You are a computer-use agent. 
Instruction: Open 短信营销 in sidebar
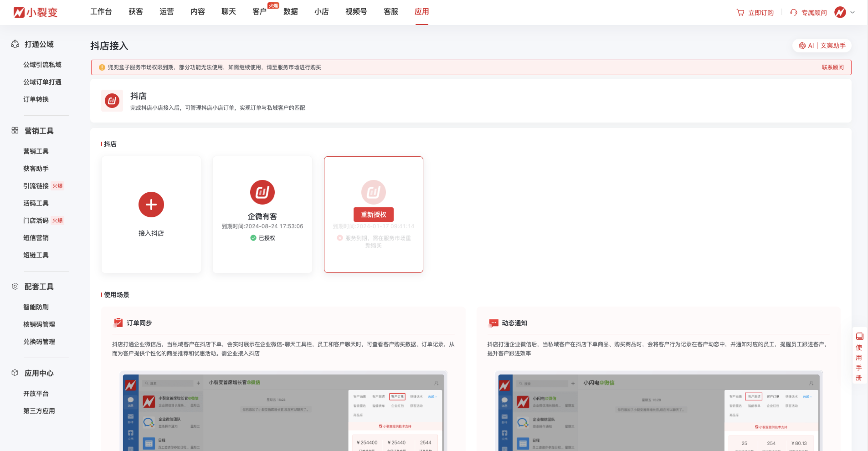tap(36, 238)
